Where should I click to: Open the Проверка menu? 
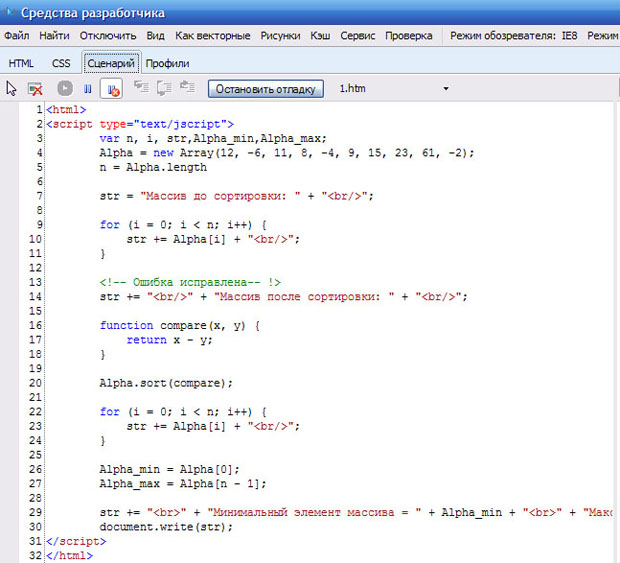(409, 36)
